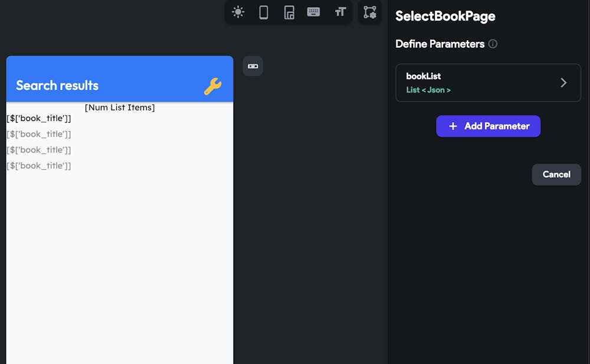Open the multi-device size preview icon
590x364 pixels.
[x=289, y=12]
